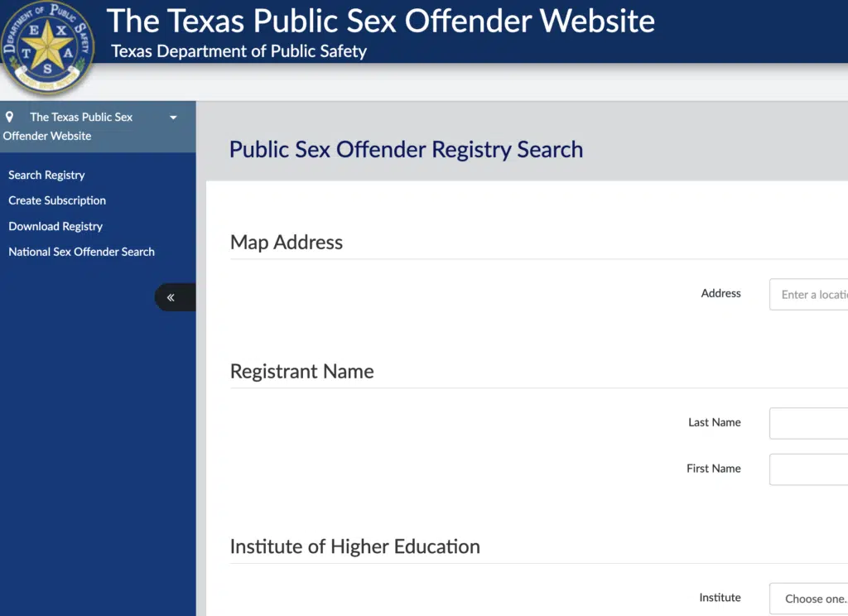Focus the First Name input field
Image resolution: width=848 pixels, height=616 pixels.
808,469
